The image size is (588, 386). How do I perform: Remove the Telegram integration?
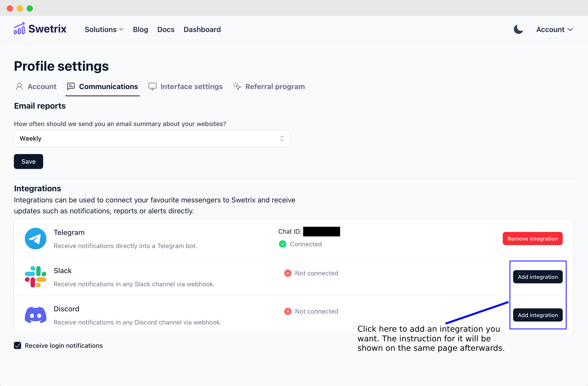tap(532, 238)
